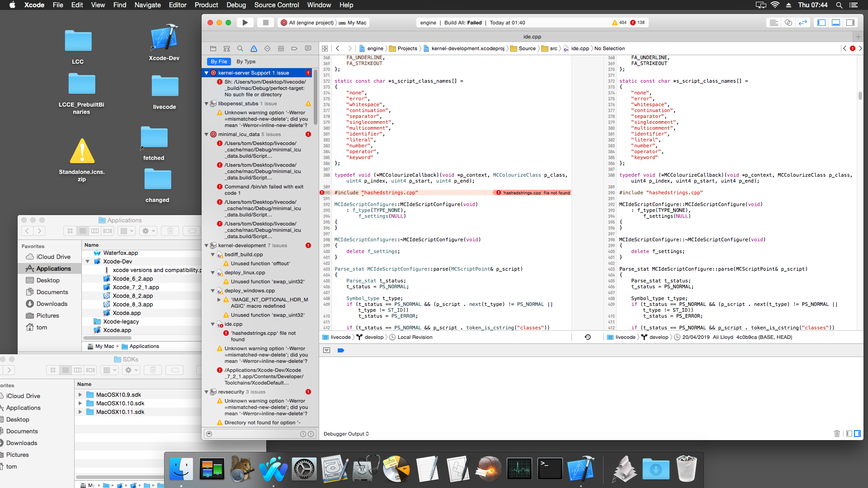This screenshot has width=868, height=488.
Task: Open the Source Control menu
Action: [x=276, y=5]
